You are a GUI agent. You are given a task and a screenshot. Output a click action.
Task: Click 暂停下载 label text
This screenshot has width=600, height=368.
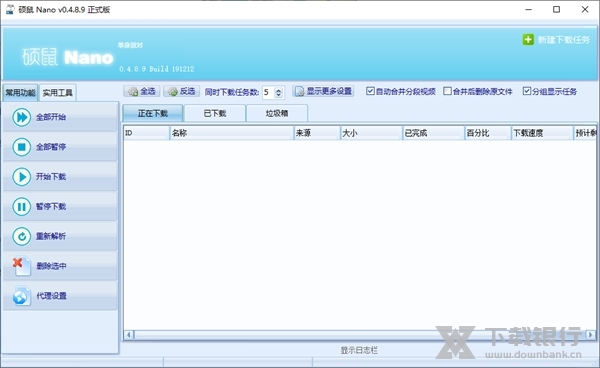(x=51, y=207)
